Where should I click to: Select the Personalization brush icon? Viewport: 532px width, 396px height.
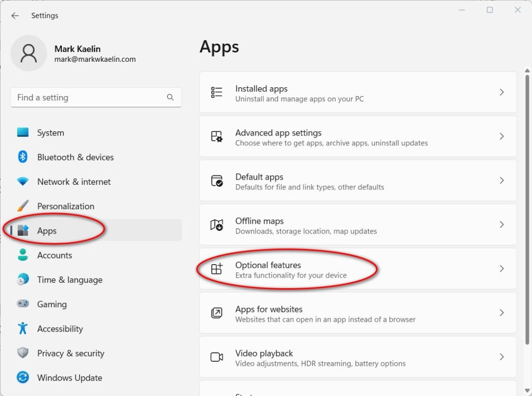click(22, 206)
